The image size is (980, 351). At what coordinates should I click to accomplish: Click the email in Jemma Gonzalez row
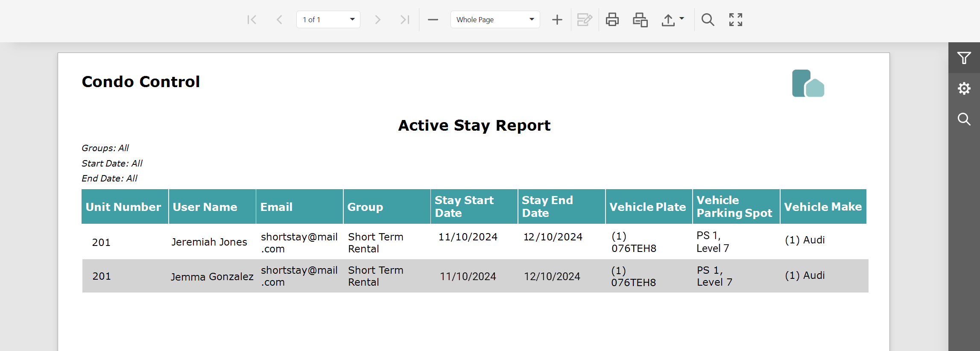[299, 276]
